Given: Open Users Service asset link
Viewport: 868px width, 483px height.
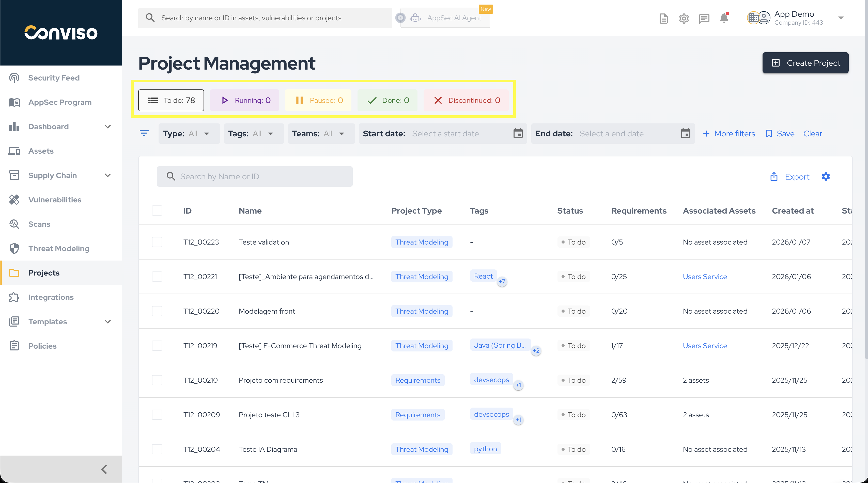Looking at the screenshot, I should click(x=705, y=277).
